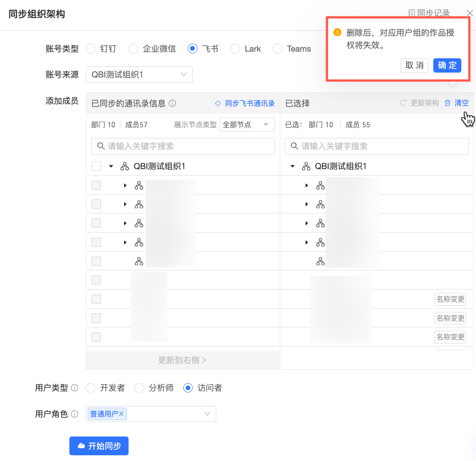Click the magnifier icon in right search box

pos(294,146)
